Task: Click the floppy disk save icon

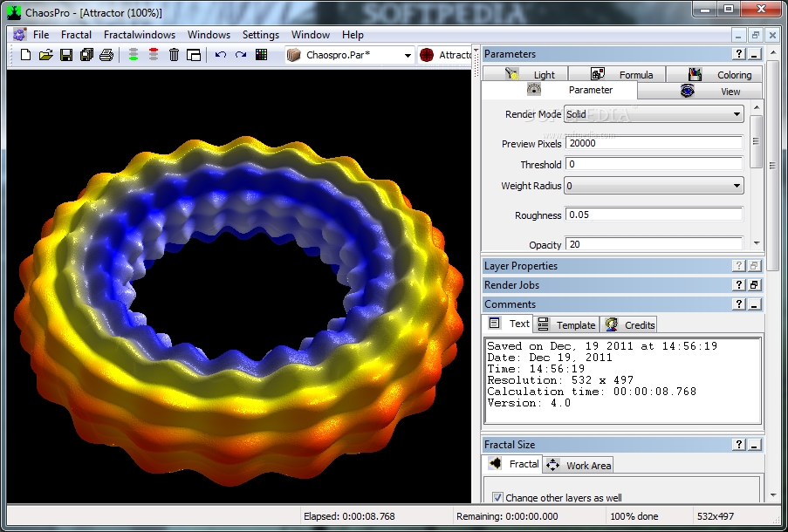Action: (66, 55)
